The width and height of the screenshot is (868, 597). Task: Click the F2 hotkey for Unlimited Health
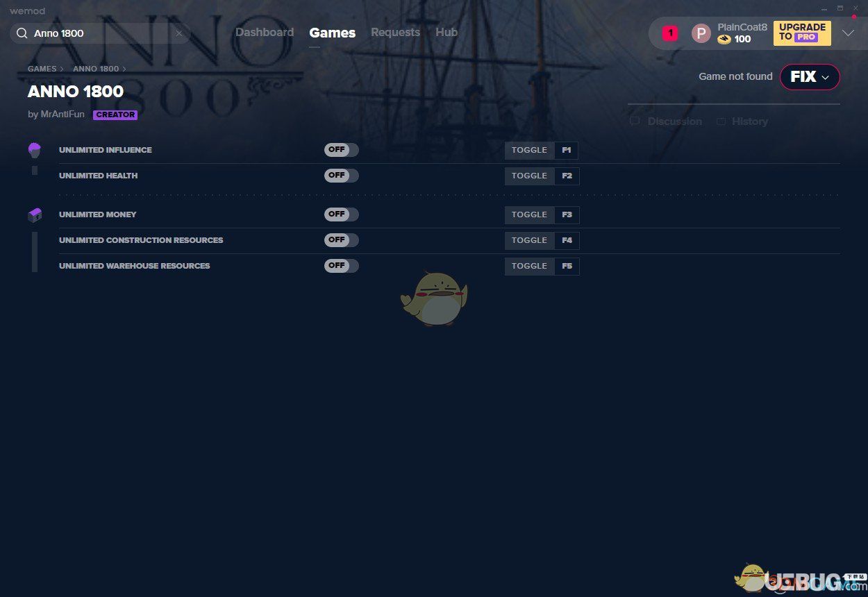click(567, 176)
